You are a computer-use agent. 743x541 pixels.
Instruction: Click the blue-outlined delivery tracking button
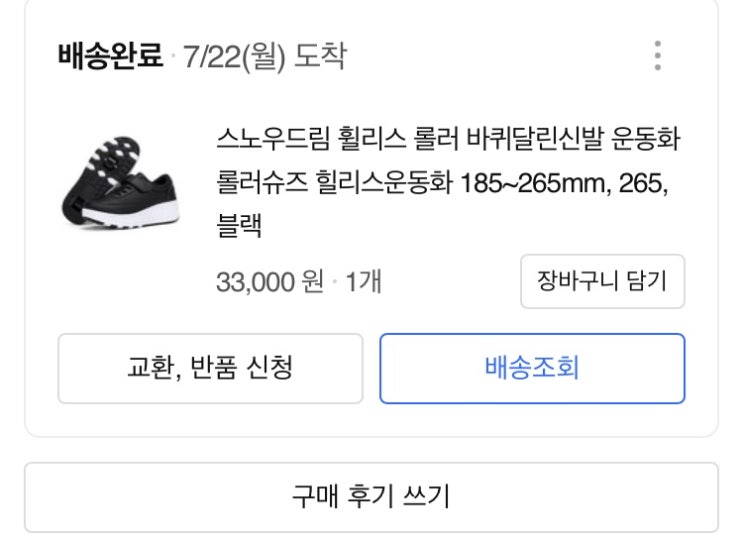click(532, 368)
